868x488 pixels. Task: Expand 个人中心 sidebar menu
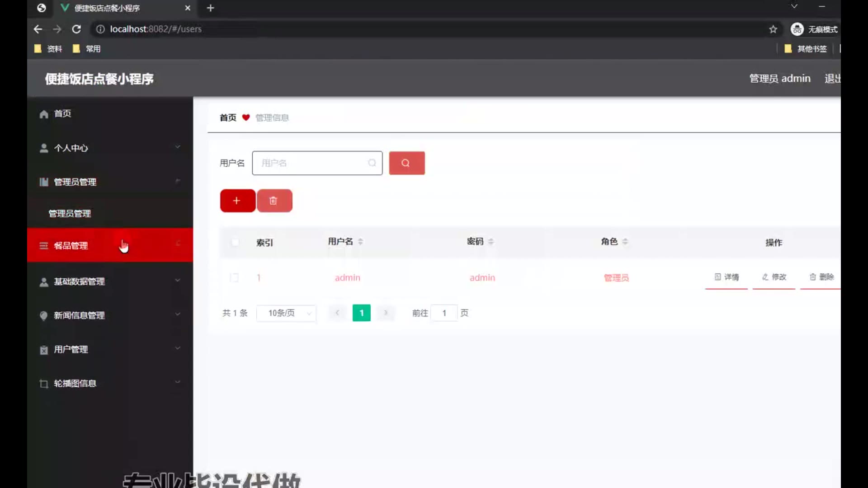click(110, 148)
